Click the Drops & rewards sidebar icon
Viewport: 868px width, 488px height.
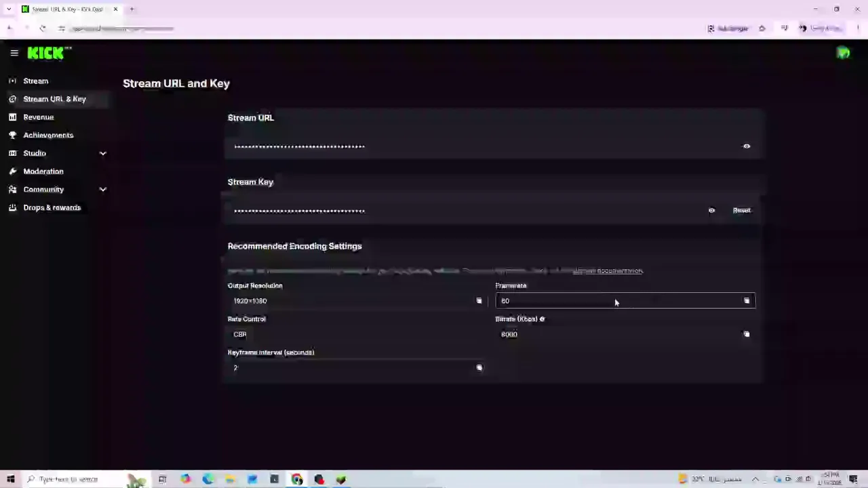[x=12, y=208]
